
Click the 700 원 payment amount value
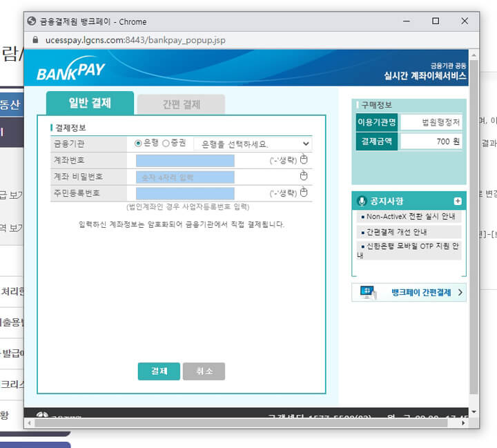pos(448,142)
